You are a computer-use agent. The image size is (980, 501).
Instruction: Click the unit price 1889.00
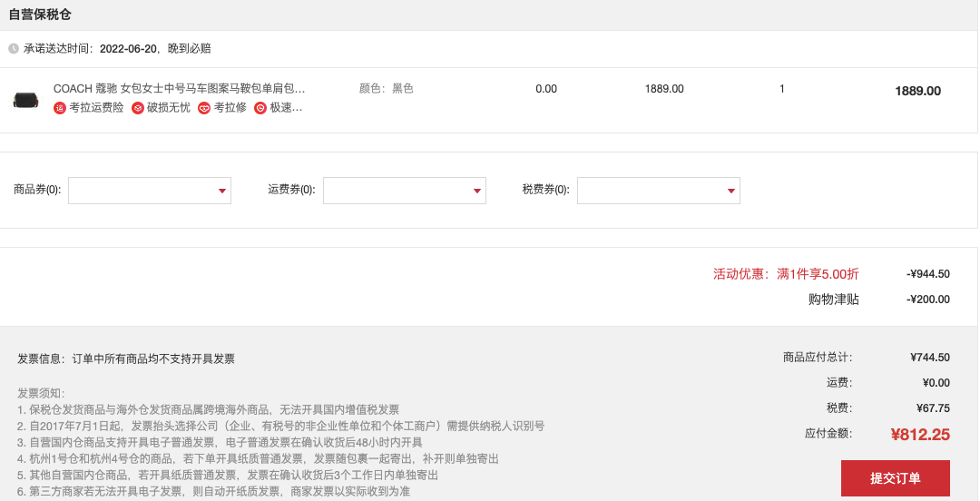tap(664, 89)
